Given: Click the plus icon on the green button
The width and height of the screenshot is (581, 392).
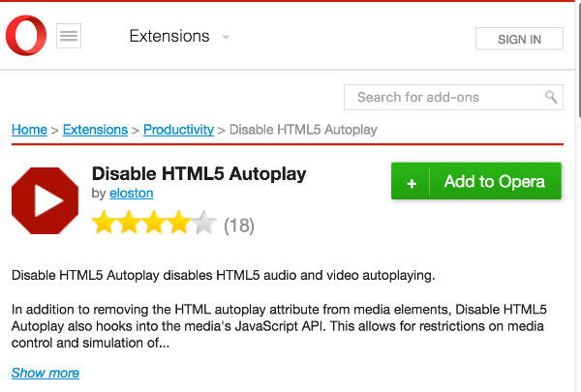Looking at the screenshot, I should click(x=412, y=182).
